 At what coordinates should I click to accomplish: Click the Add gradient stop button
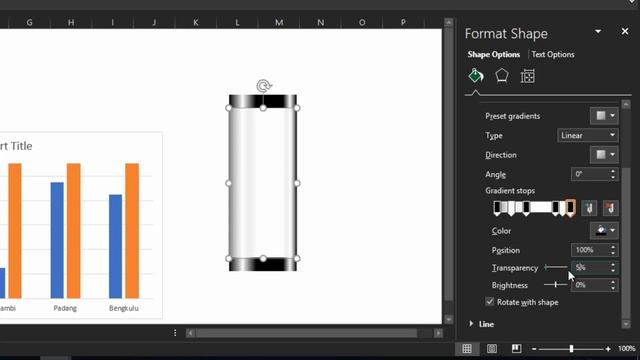(589, 208)
